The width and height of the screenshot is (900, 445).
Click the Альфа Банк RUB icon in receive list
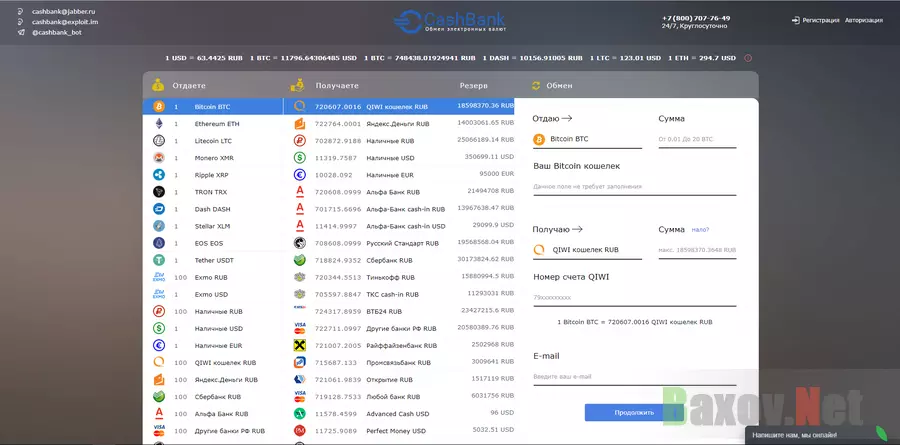300,192
